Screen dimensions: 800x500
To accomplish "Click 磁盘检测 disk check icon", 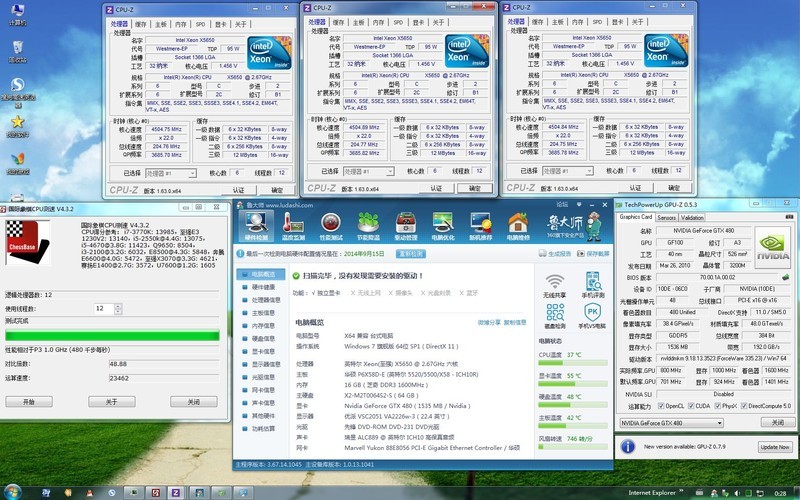I will [x=555, y=316].
